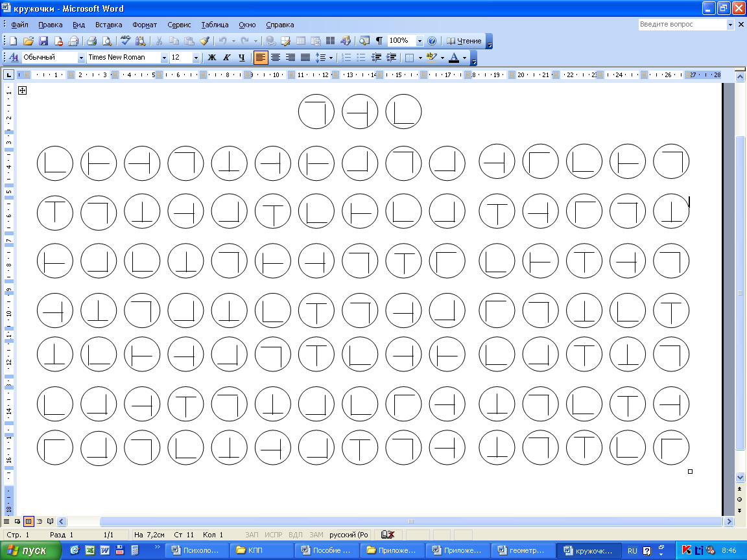Screen dimensions: 747x560
Task: Justify the text alignment
Action: click(305, 58)
